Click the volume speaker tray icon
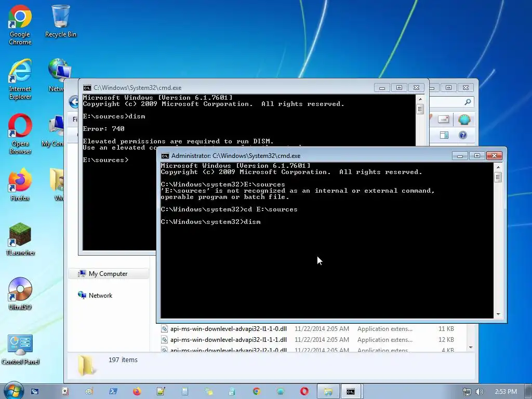532x399 pixels. [x=479, y=392]
